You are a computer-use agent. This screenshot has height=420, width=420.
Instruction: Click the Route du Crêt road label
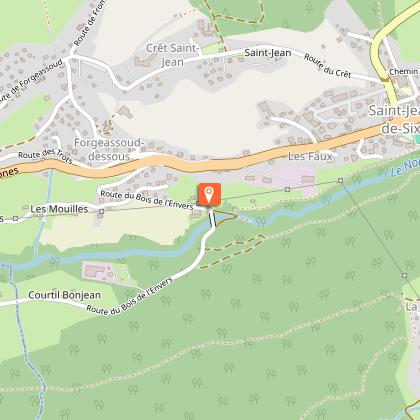(327, 66)
